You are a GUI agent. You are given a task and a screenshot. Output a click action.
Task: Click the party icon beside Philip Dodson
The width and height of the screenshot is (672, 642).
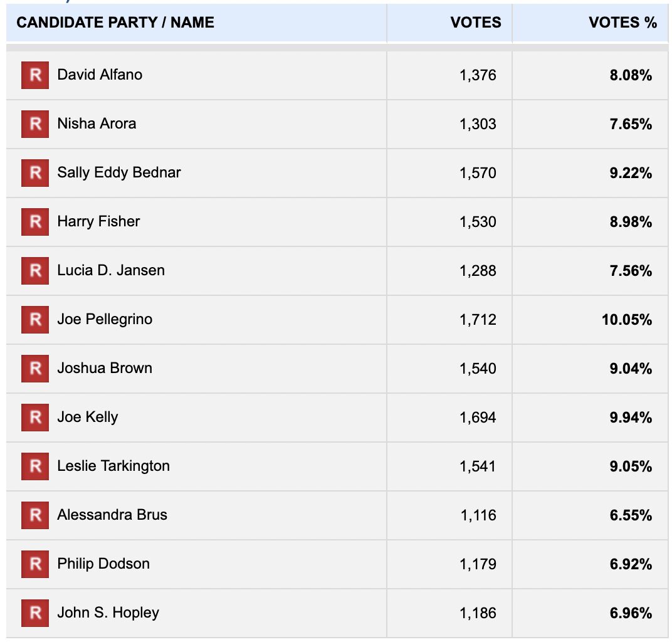click(35, 564)
